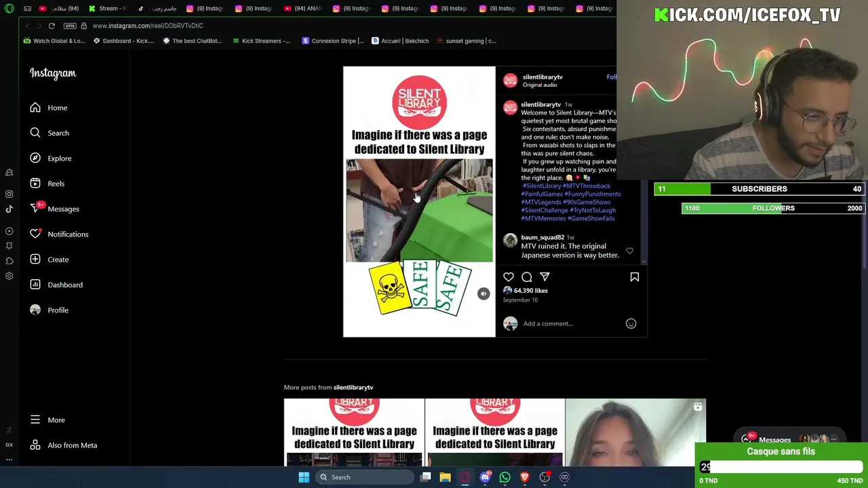This screenshot has width=868, height=488.
Task: Open the Windows Start menu
Action: tap(304, 477)
